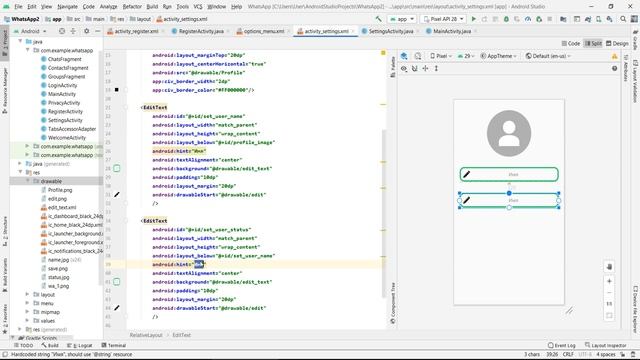
Task: Zoom out the layout preview with minus
Action: click(609, 293)
